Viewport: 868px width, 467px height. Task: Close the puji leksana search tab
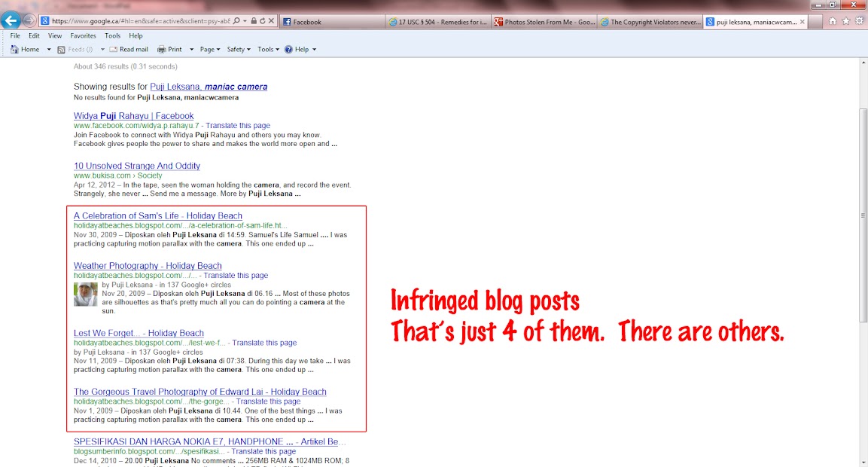[x=802, y=22]
